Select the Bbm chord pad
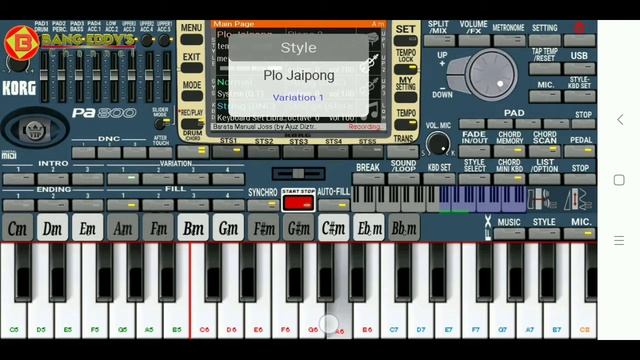Viewport: 640px width, 360px height. (404, 228)
